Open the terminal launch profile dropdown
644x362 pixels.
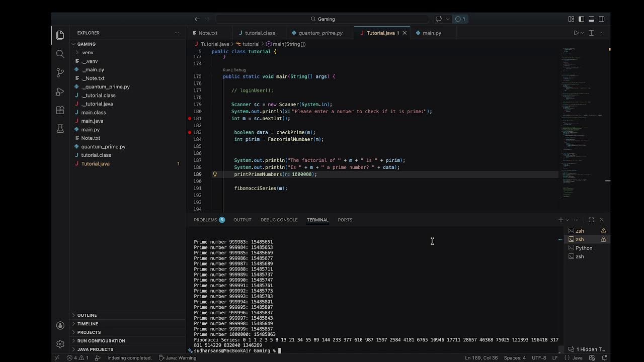(x=567, y=220)
